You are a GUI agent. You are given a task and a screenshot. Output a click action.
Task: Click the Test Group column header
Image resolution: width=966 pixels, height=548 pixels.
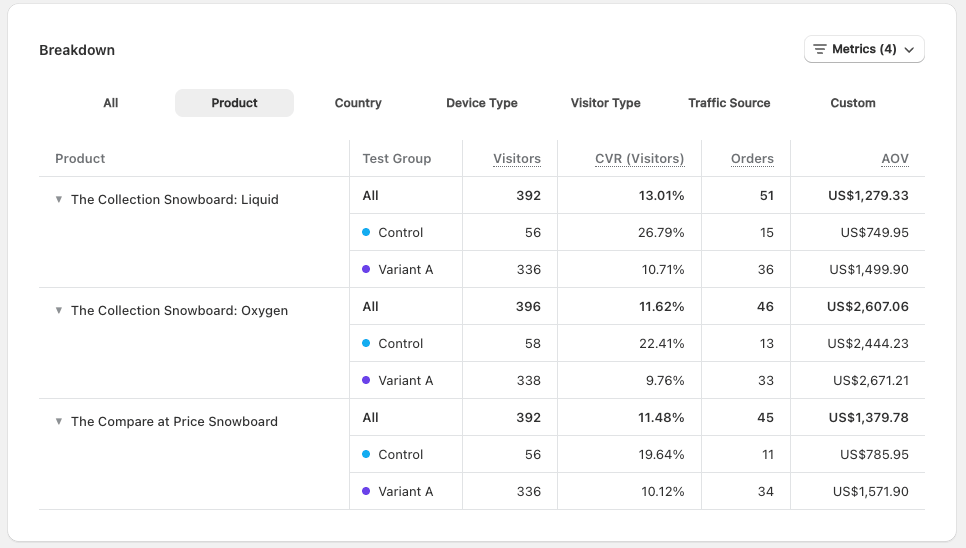point(397,159)
